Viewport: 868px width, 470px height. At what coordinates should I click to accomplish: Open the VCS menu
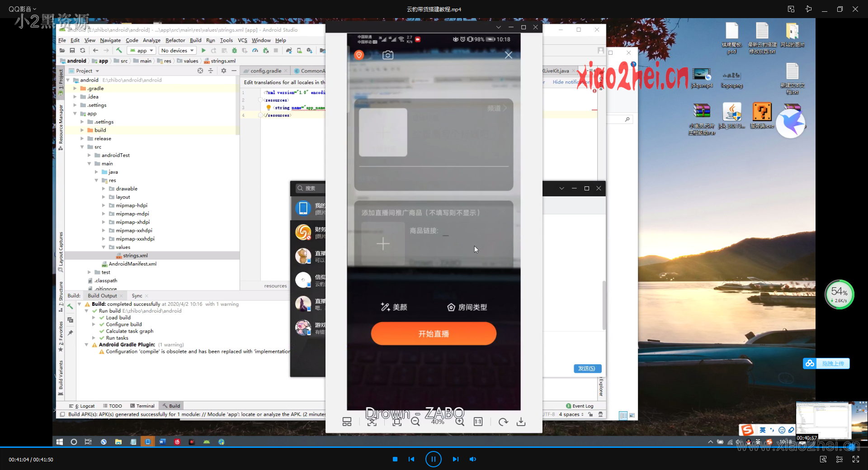click(242, 40)
